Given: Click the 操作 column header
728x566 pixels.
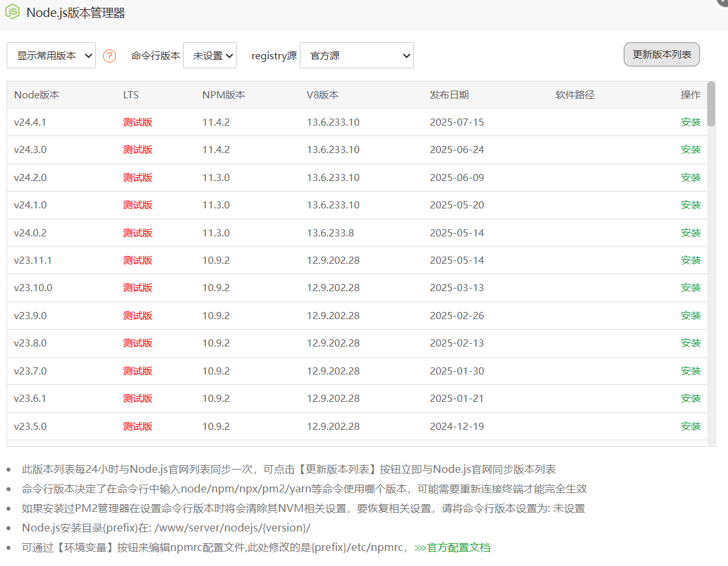Looking at the screenshot, I should pyautogui.click(x=690, y=94).
